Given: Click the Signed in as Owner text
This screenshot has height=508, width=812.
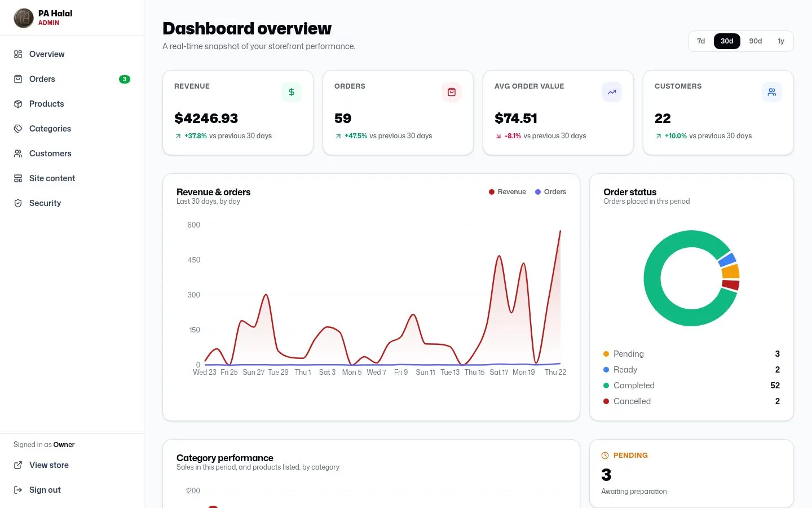Looking at the screenshot, I should [x=44, y=445].
